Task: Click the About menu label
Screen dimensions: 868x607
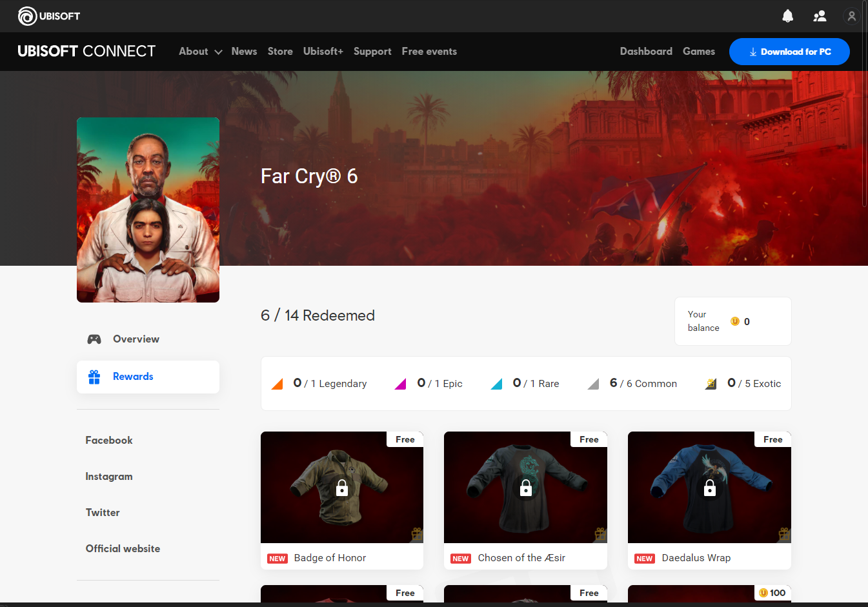Action: pyautogui.click(x=194, y=52)
